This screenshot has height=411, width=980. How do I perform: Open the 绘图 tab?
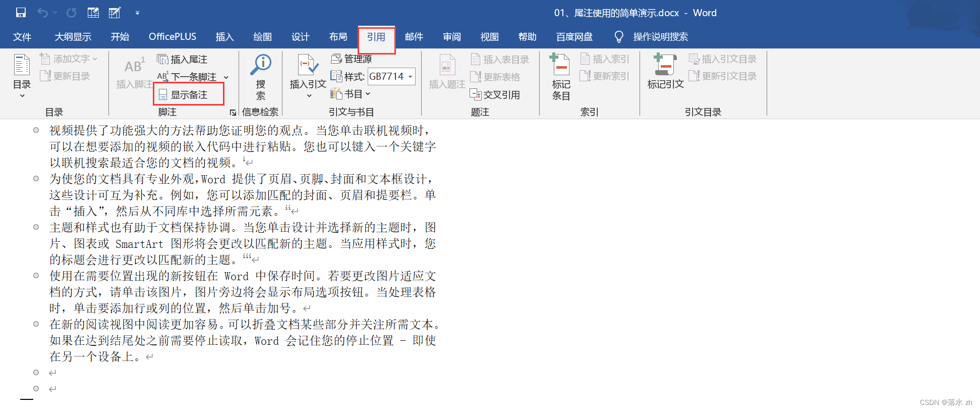[262, 37]
